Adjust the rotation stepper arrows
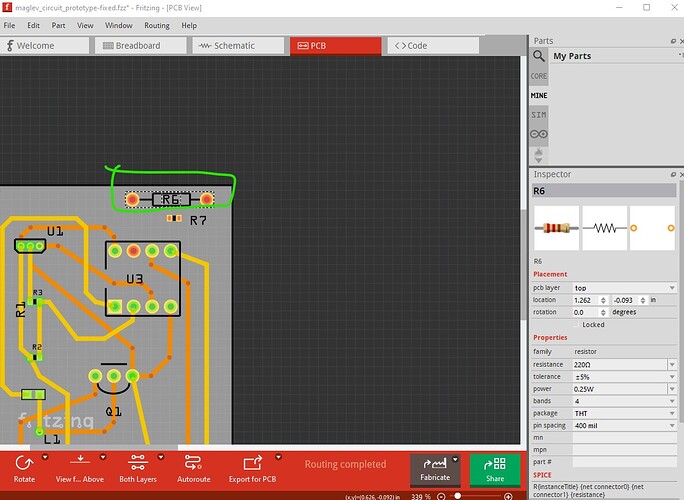This screenshot has height=500, width=684. 603,312
